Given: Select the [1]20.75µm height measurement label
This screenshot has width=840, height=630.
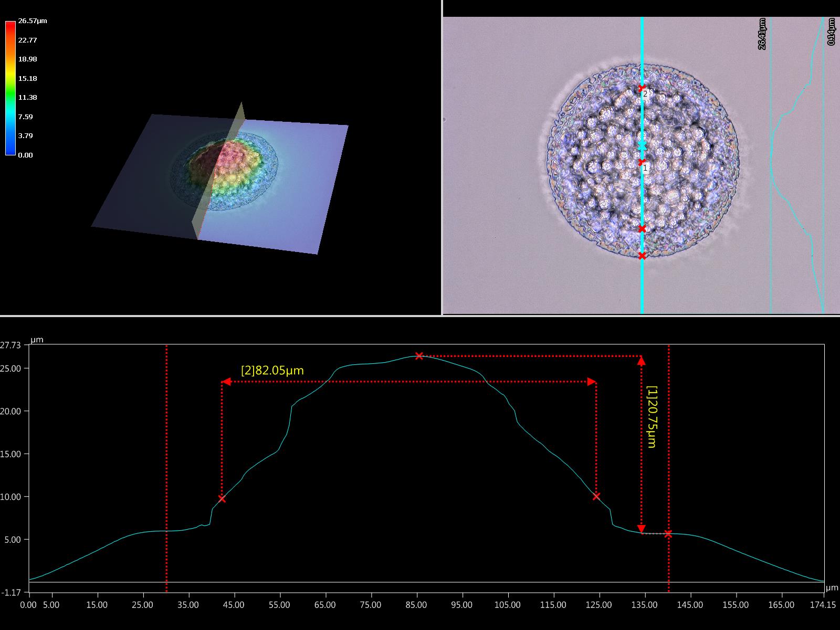Looking at the screenshot, I should (x=652, y=417).
